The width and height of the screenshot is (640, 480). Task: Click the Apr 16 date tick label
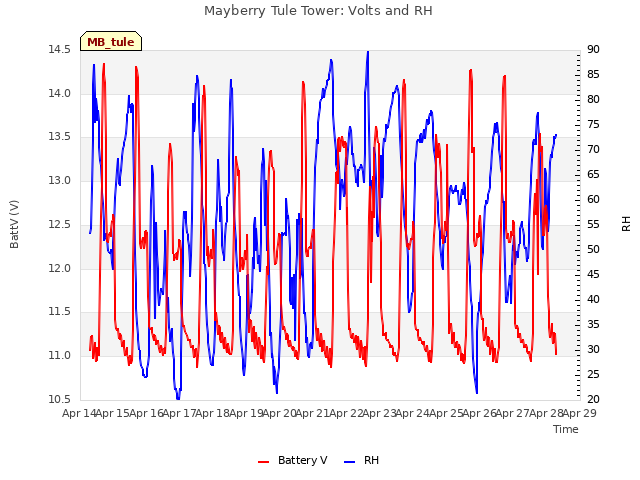147,413
